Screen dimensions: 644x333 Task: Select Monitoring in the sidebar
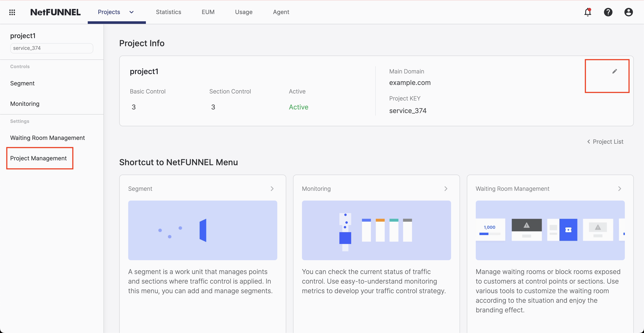(25, 104)
